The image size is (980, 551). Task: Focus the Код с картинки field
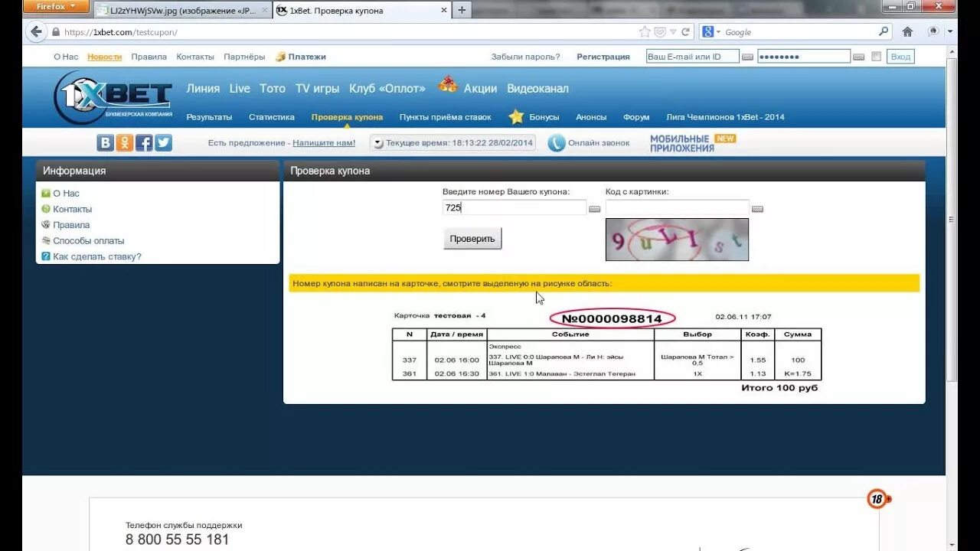[678, 207]
